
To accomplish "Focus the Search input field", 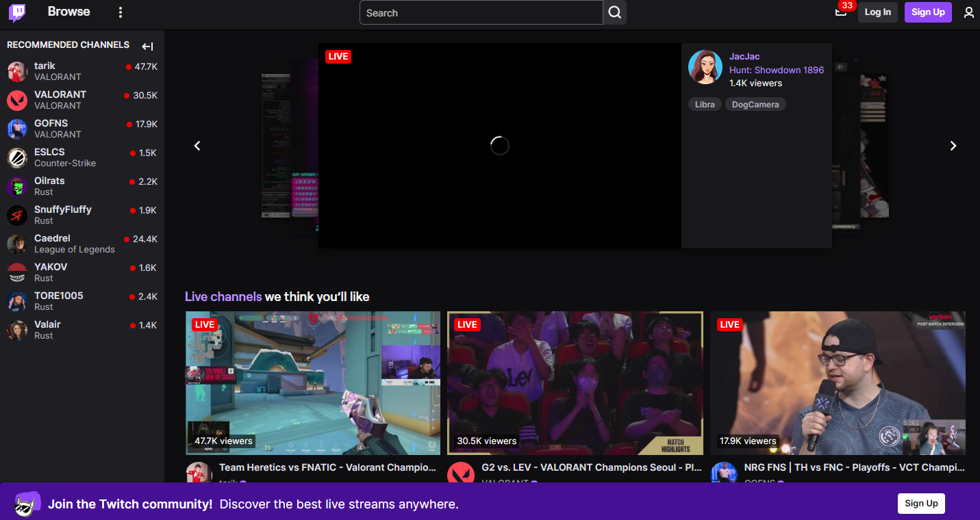I will pyautogui.click(x=481, y=12).
